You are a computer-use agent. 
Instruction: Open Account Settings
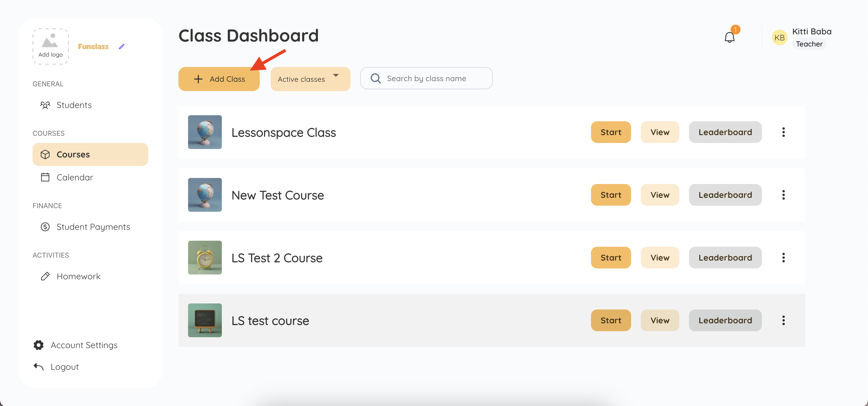click(83, 345)
